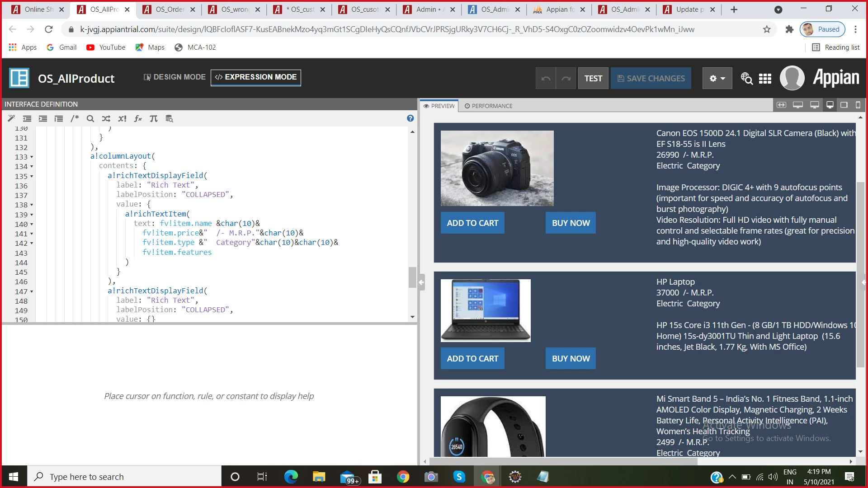The height and width of the screenshot is (488, 868).
Task: Click the outdent code icon
Action: (27, 118)
